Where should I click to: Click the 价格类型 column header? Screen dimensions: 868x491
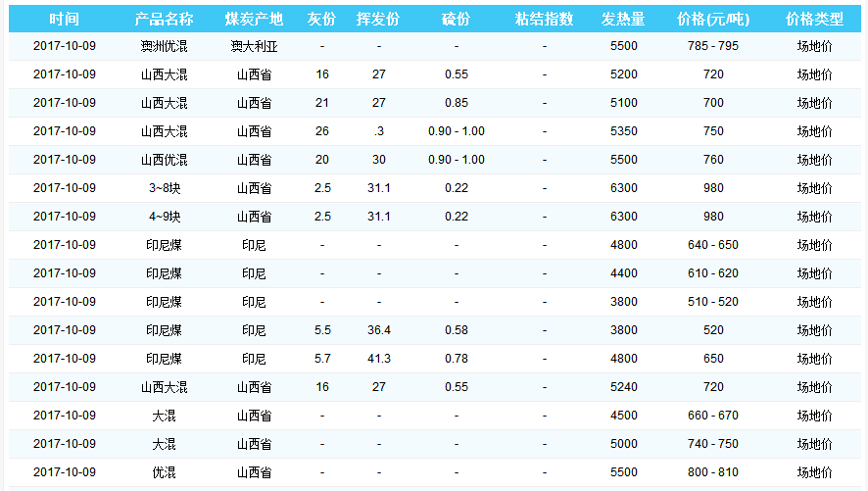(814, 20)
